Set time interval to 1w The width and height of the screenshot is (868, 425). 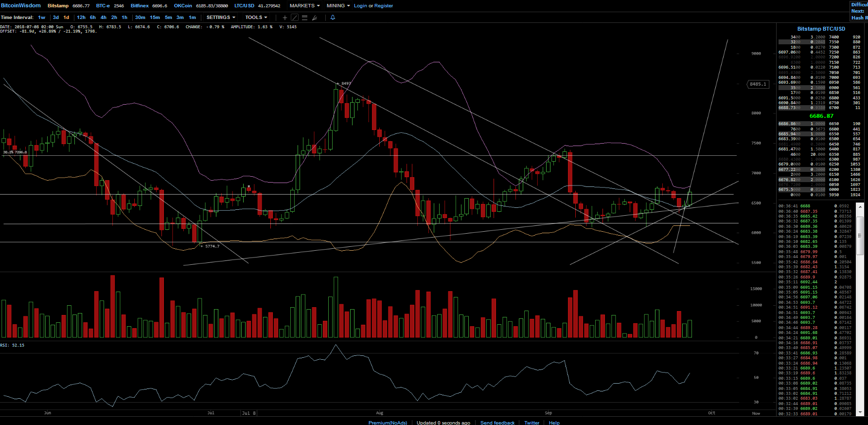(42, 18)
